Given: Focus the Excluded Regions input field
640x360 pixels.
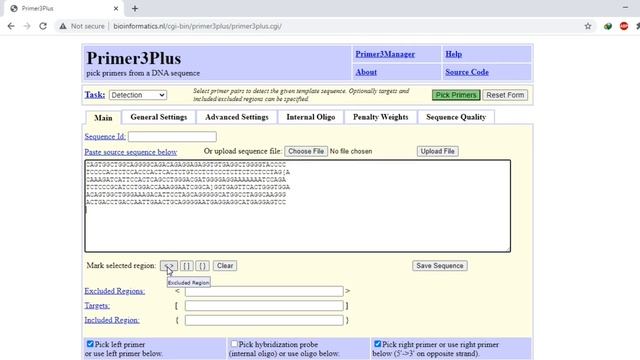Looking at the screenshot, I should point(264,291).
